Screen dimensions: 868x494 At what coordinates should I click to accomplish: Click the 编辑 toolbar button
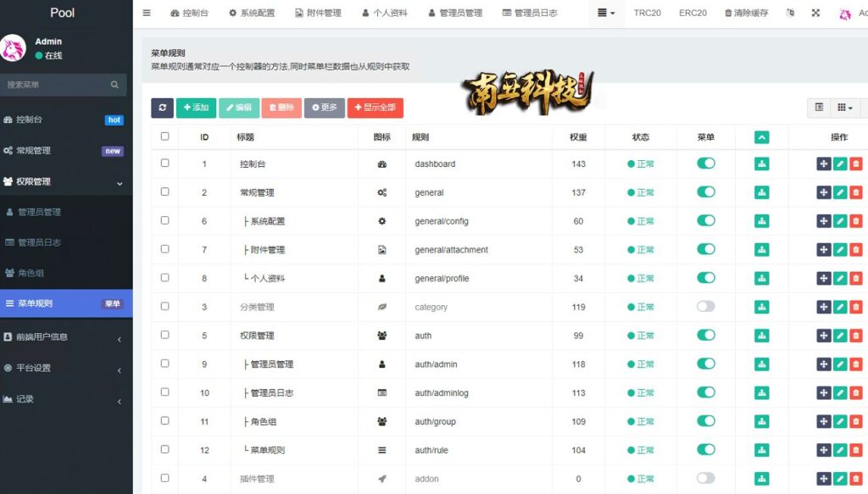[x=239, y=108]
